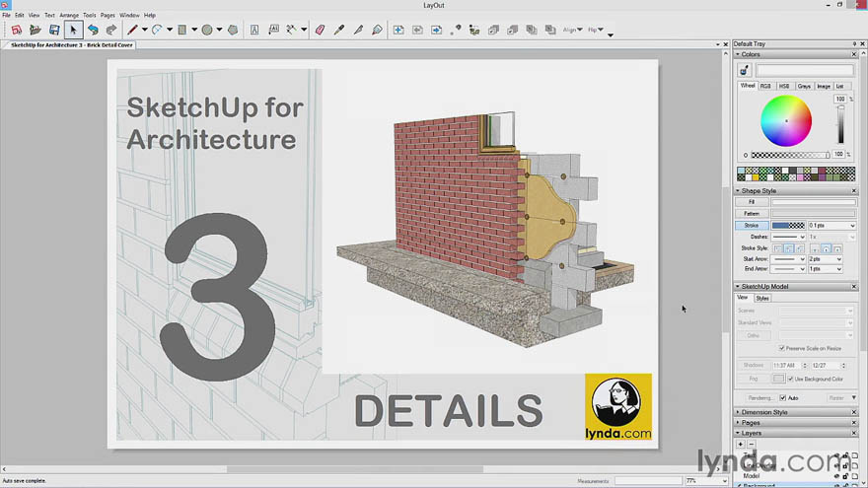Click the opacity slider below color wheel

tap(790, 156)
